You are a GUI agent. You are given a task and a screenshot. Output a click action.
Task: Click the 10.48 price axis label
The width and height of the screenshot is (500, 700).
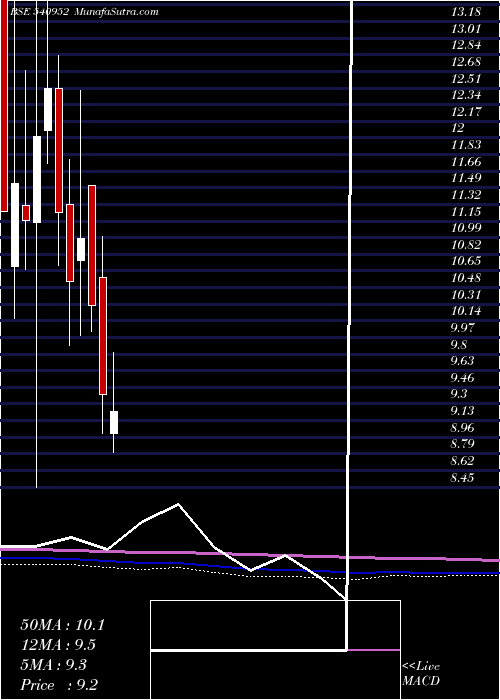(466, 278)
